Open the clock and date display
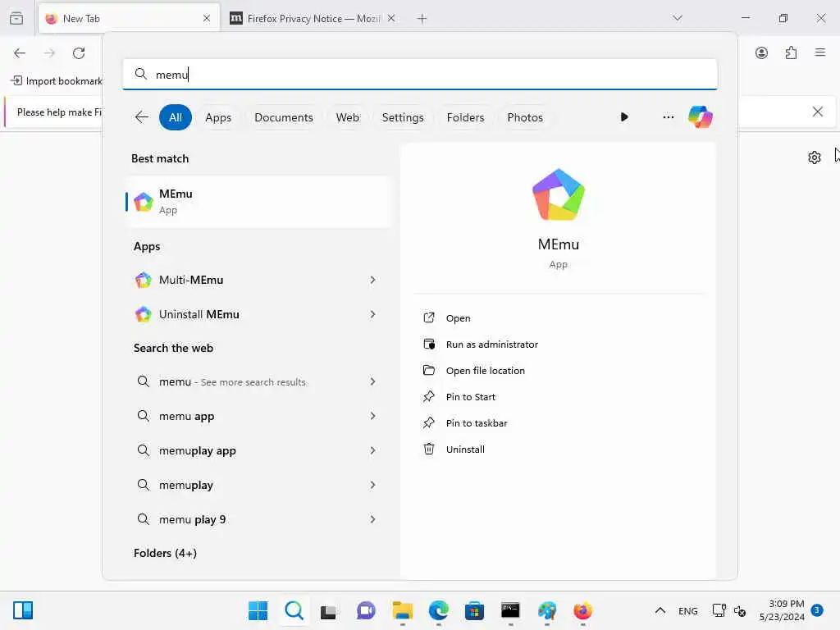 [782, 610]
